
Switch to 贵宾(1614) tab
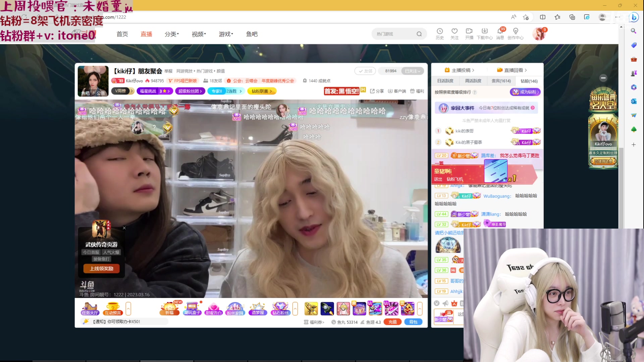(501, 81)
